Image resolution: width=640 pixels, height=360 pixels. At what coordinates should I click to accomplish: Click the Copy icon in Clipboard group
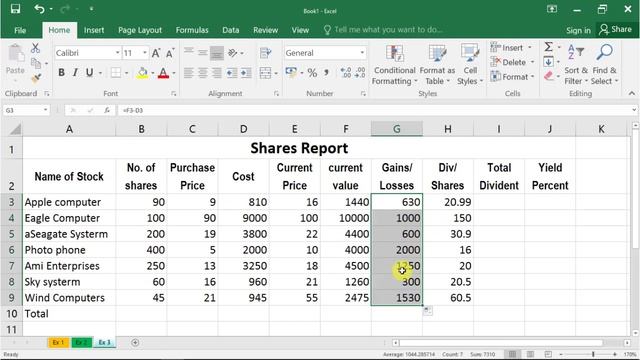(x=36, y=63)
